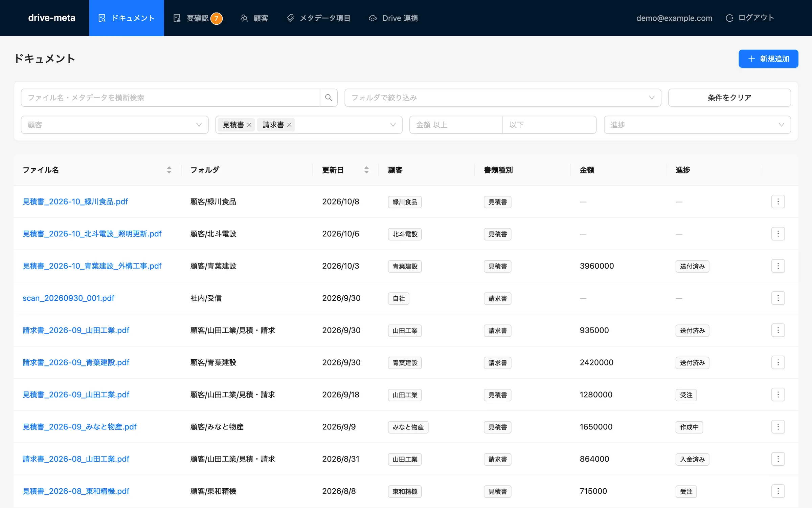Sort table by 更新日 column
Image resolution: width=812 pixels, height=508 pixels.
(x=366, y=170)
